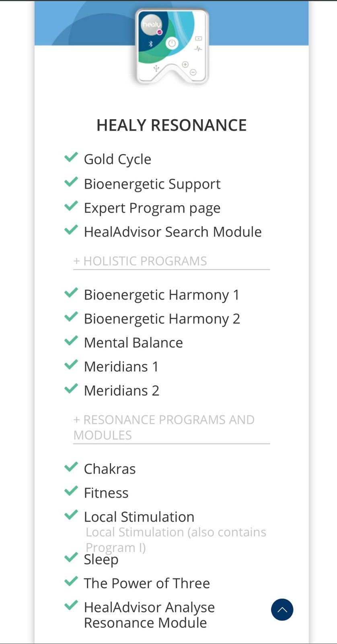Image resolution: width=337 pixels, height=644 pixels.
Task: Click the battery icon on Healy device
Action: click(x=198, y=39)
